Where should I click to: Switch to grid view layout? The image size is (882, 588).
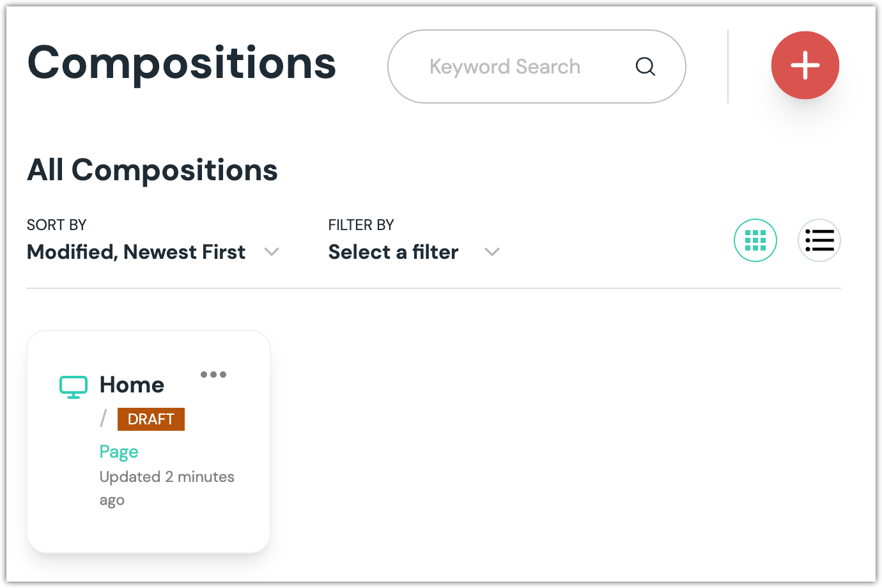click(x=755, y=240)
